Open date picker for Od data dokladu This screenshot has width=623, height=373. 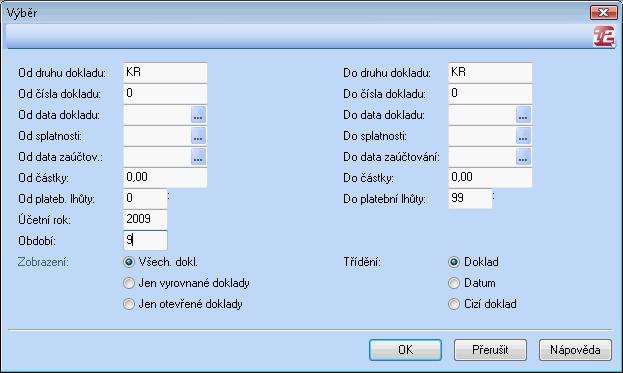[x=198, y=115]
